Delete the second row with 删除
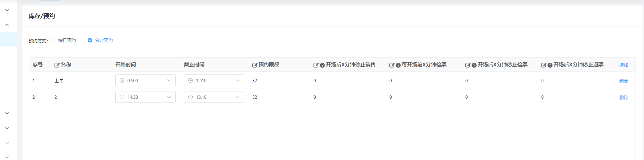Viewport: 644px width, 160px height. pyautogui.click(x=623, y=98)
